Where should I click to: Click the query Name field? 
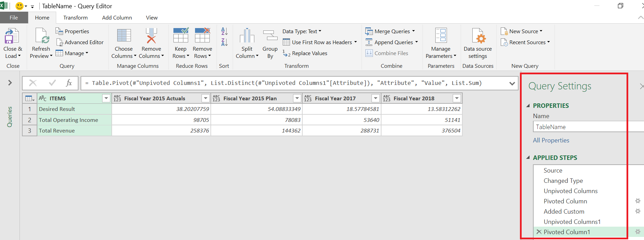point(588,127)
